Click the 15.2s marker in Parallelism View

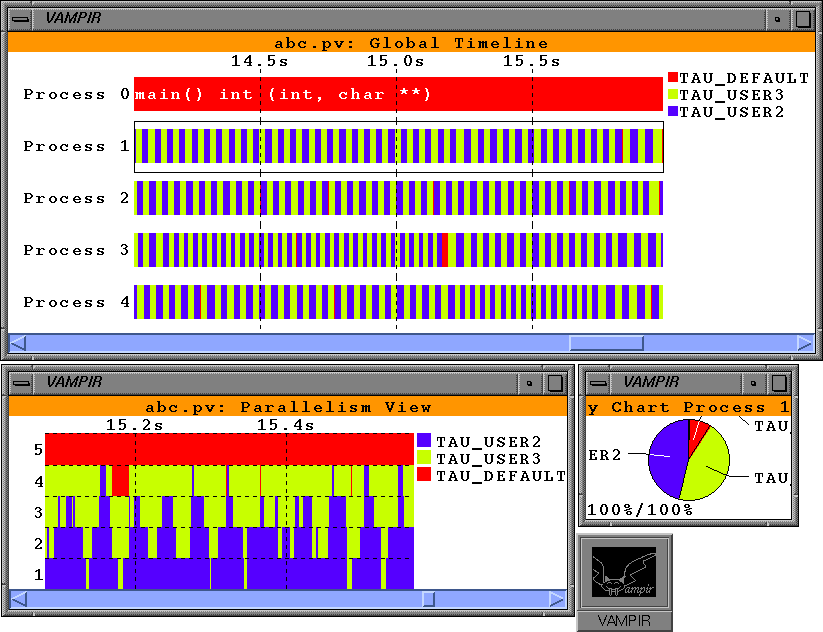[x=135, y=425]
